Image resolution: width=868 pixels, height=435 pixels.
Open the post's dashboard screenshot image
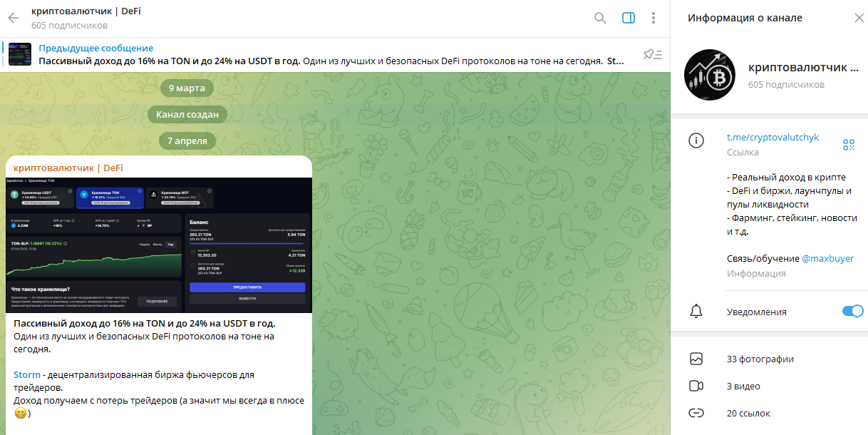159,245
